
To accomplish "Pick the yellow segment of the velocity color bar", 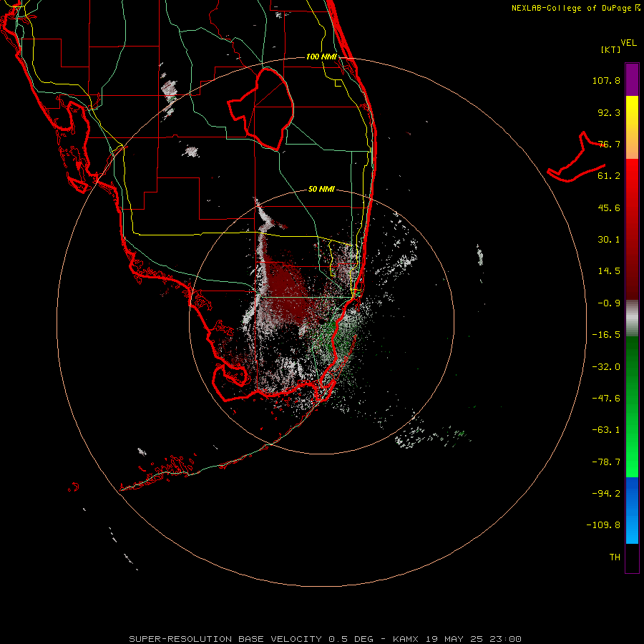I will tap(632, 111).
